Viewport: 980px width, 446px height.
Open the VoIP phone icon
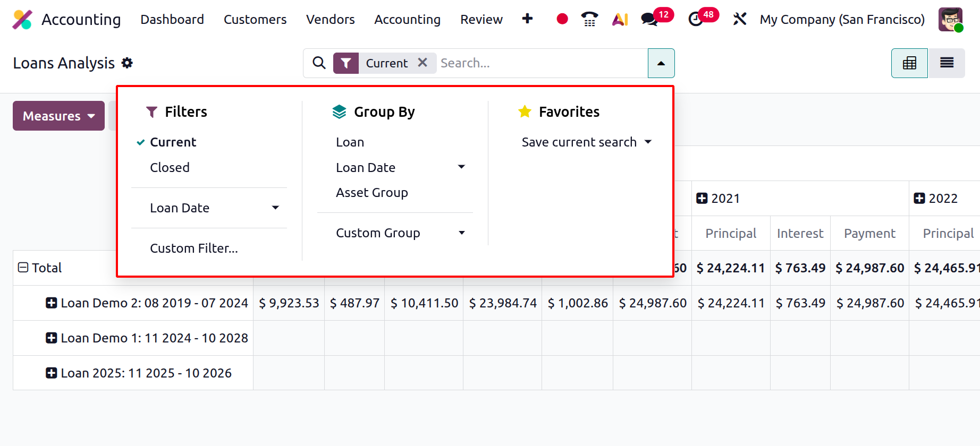[589, 19]
